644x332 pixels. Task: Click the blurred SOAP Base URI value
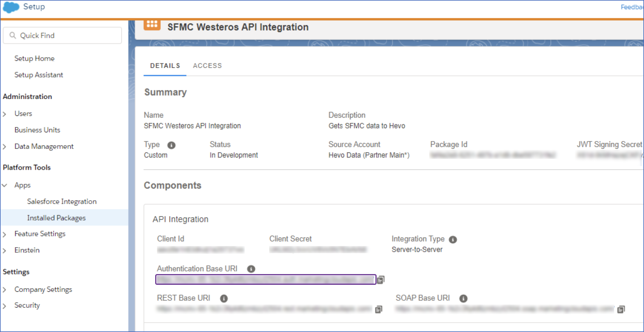point(505,309)
